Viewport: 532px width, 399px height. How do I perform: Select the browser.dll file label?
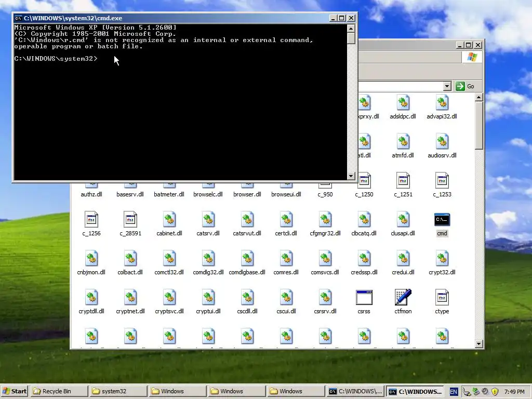(247, 194)
